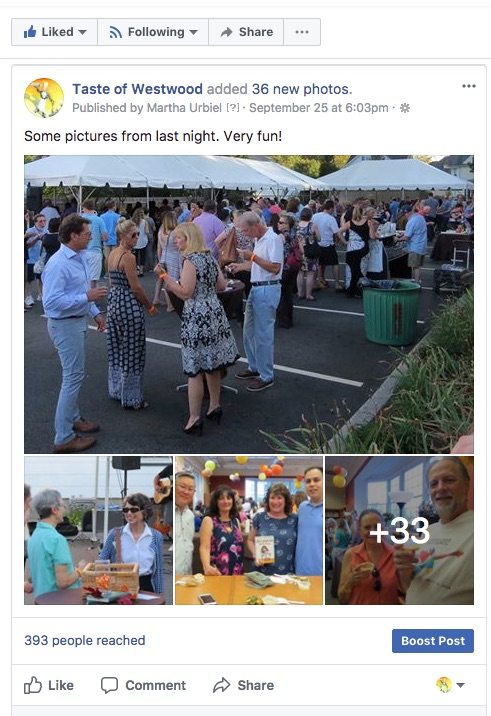
Task: Click the Boost Post button
Action: tap(433, 641)
